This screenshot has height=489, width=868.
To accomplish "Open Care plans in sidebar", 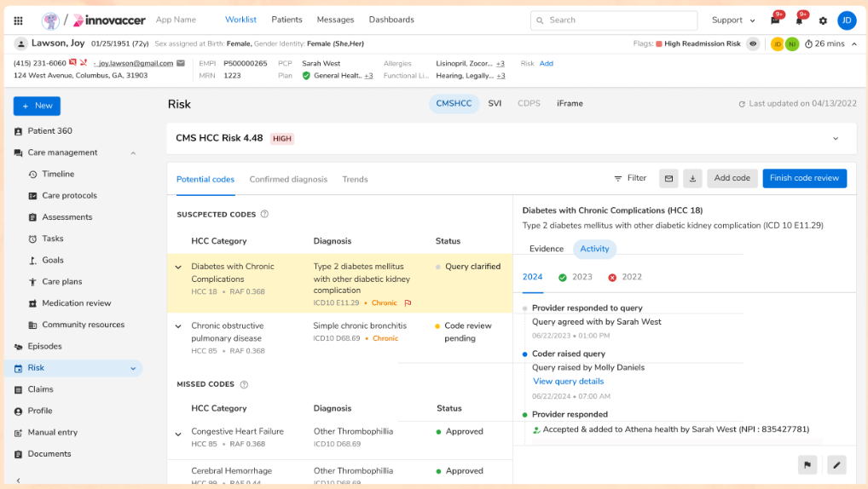I will pyautogui.click(x=62, y=282).
